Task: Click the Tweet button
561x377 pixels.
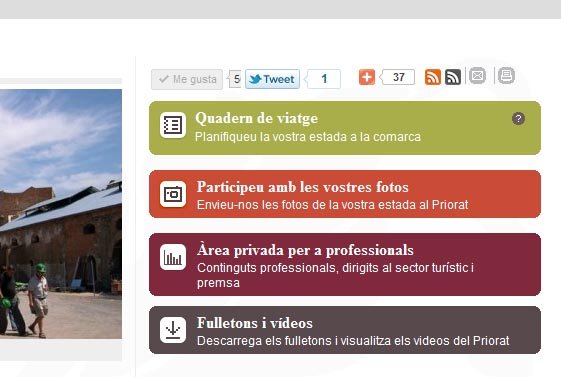Action: coord(272,79)
